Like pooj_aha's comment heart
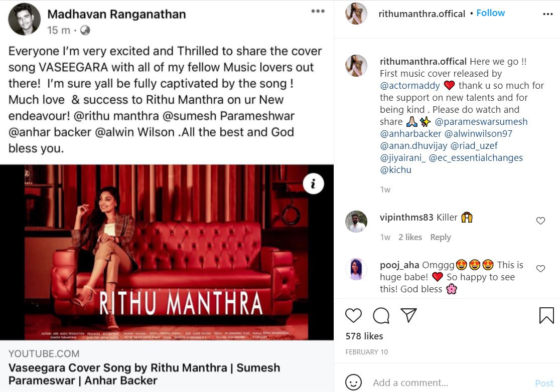This screenshot has height=392, width=560. tap(540, 269)
